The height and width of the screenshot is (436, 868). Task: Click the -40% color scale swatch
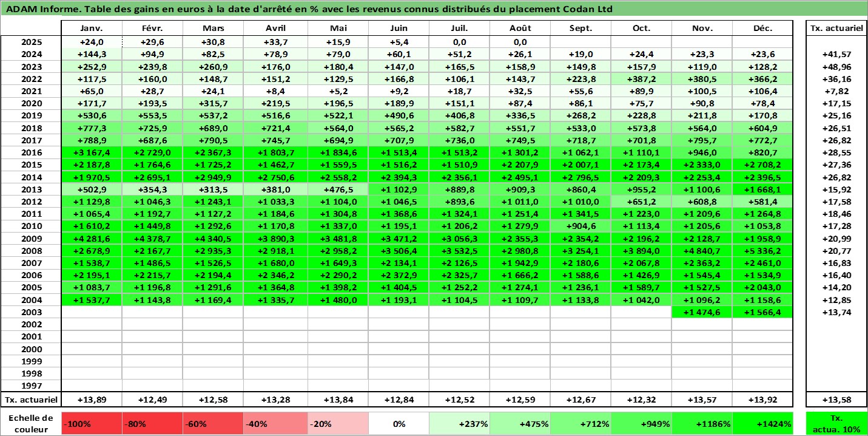[276, 423]
